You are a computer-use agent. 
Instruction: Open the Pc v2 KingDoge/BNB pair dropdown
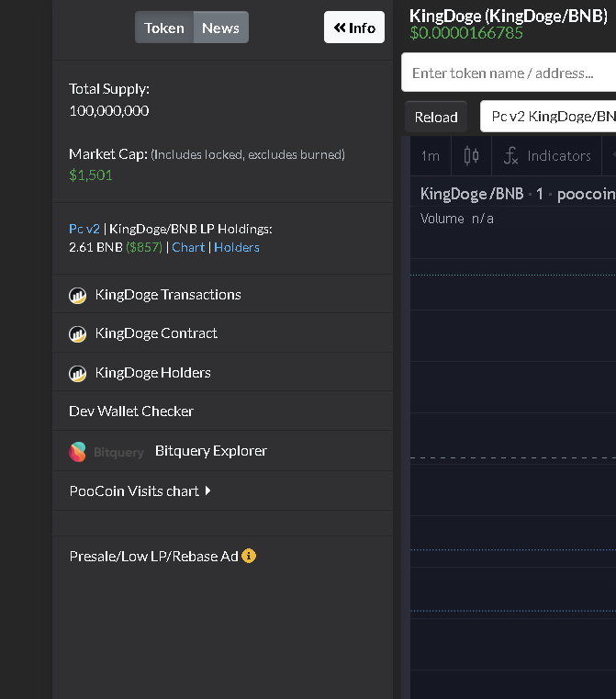(x=548, y=117)
